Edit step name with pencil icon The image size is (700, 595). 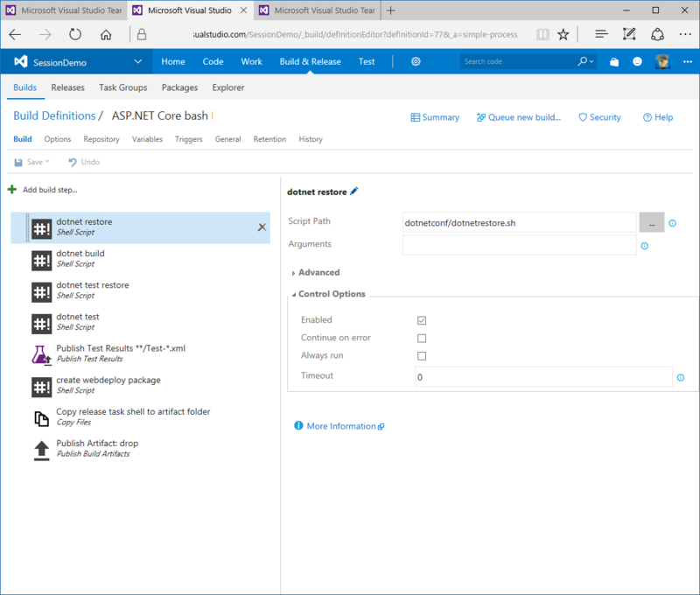tap(354, 192)
